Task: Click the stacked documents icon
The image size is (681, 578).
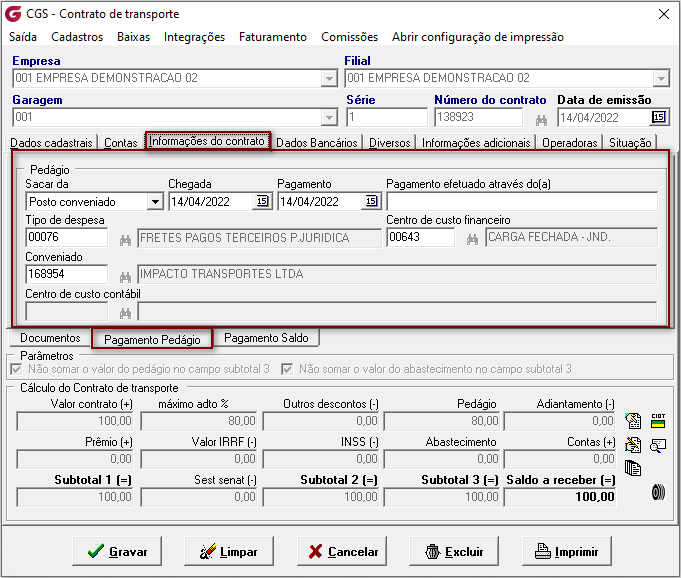Action: [x=633, y=468]
